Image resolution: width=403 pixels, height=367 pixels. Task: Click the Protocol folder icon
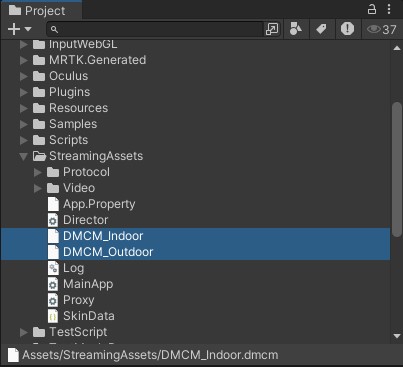point(53,172)
